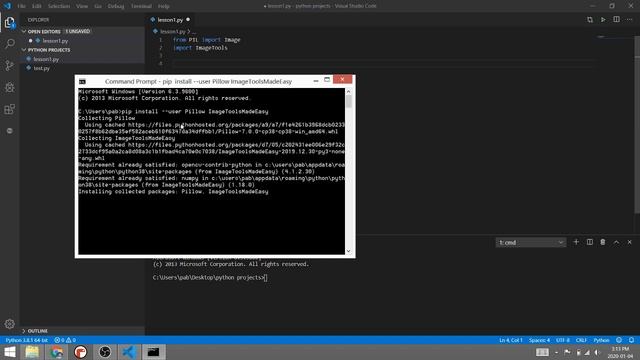This screenshot has width=640, height=360.
Task: Click the VS Code logo in title bar
Action: 7,6
